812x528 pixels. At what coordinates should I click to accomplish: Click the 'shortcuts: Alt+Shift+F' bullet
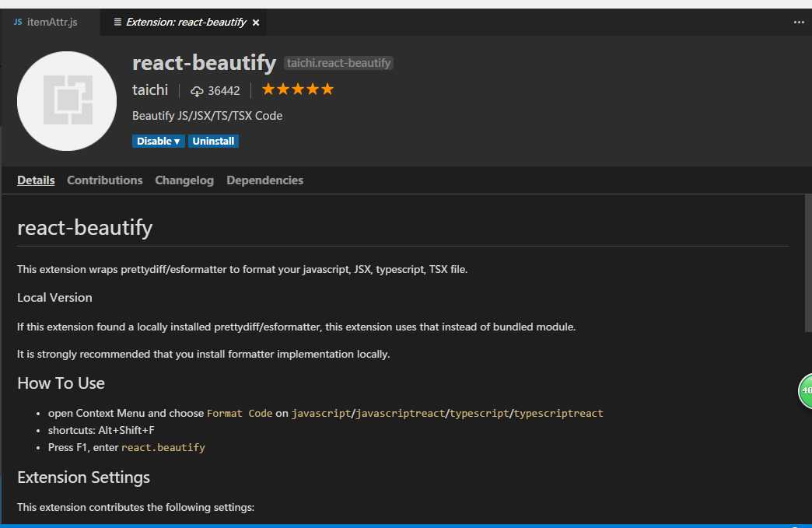pyautogui.click(x=101, y=430)
